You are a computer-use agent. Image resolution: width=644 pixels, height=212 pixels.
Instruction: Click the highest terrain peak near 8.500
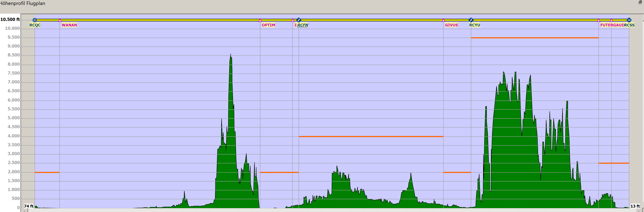click(231, 54)
